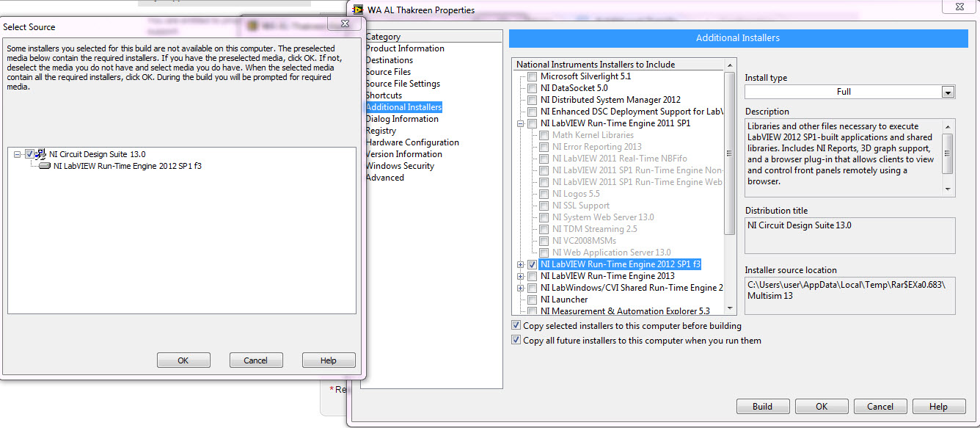Click the Additional Installers blue header
The height and width of the screenshot is (428, 980).
point(739,38)
